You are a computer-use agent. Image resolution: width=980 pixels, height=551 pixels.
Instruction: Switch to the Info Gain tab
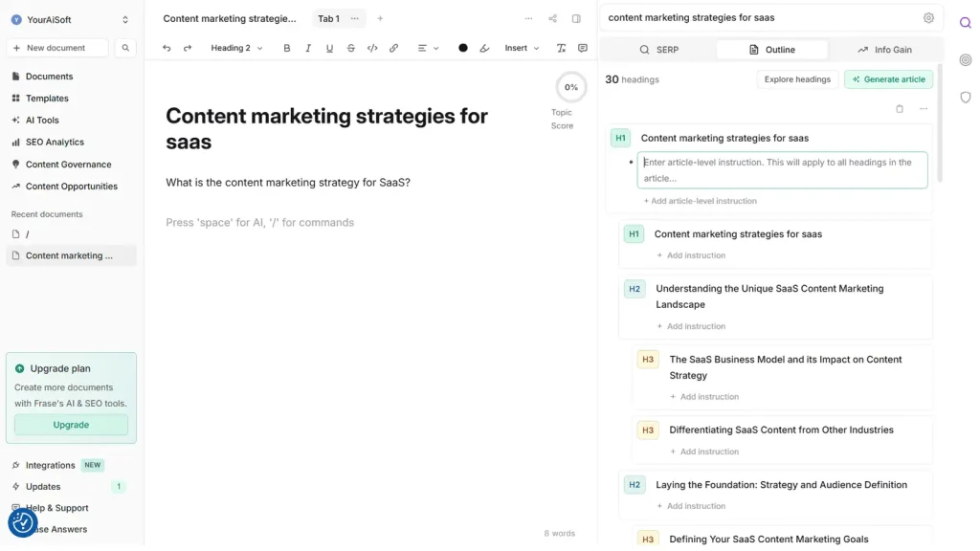[884, 50]
